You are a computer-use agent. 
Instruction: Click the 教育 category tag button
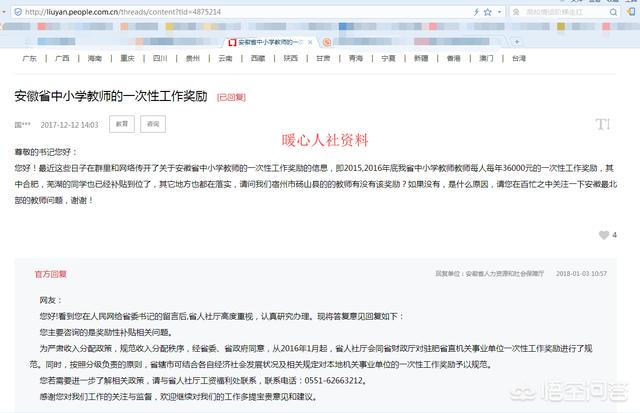tap(122, 124)
